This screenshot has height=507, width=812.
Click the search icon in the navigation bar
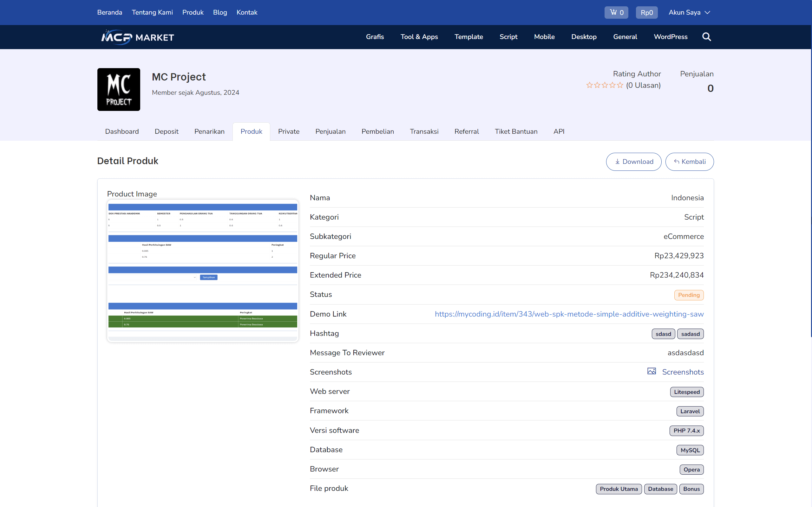[x=707, y=37]
